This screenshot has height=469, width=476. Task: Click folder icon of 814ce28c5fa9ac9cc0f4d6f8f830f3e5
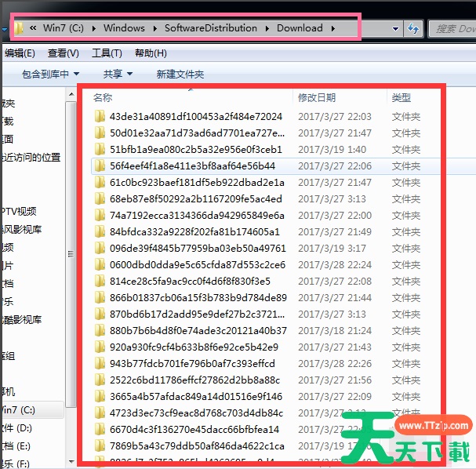(x=100, y=281)
